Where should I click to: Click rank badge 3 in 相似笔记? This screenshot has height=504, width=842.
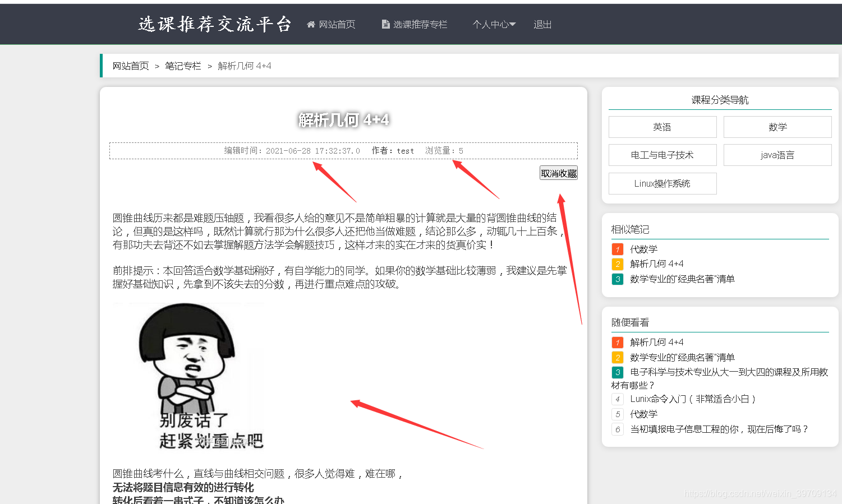[x=618, y=279]
